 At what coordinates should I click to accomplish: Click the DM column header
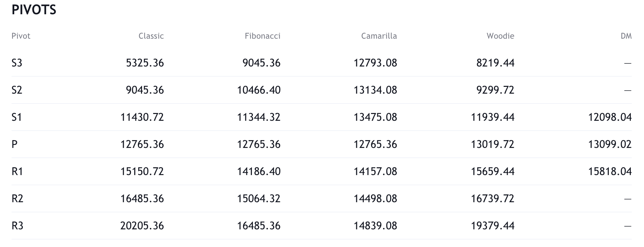[x=626, y=36]
